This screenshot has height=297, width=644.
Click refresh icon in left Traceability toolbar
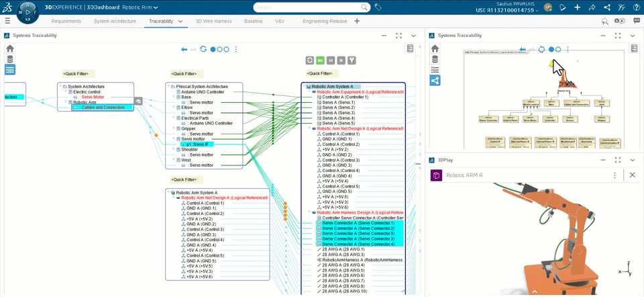(203, 49)
